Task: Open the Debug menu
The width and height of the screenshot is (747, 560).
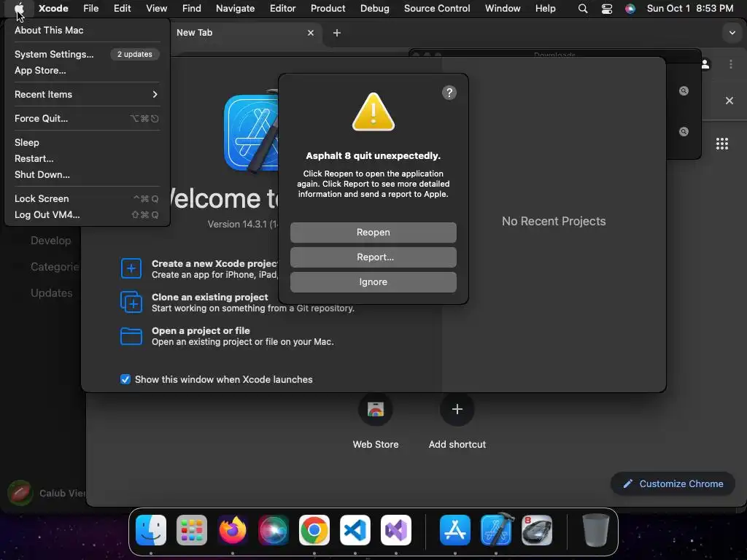Action: tap(374, 9)
